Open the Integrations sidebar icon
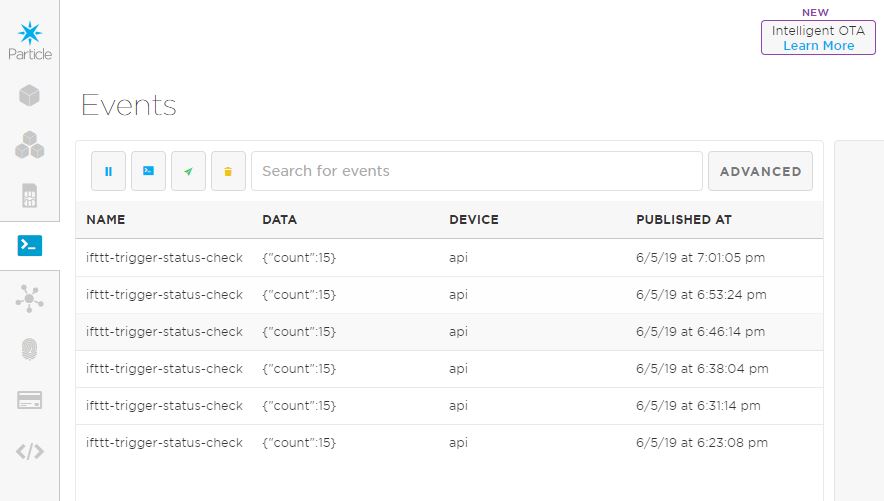The height and width of the screenshot is (501, 884). click(29, 297)
